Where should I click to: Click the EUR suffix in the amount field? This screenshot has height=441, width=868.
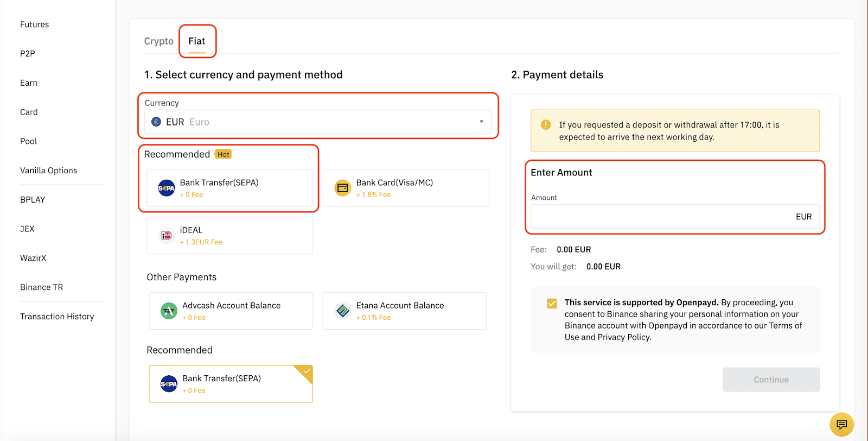pyautogui.click(x=804, y=217)
